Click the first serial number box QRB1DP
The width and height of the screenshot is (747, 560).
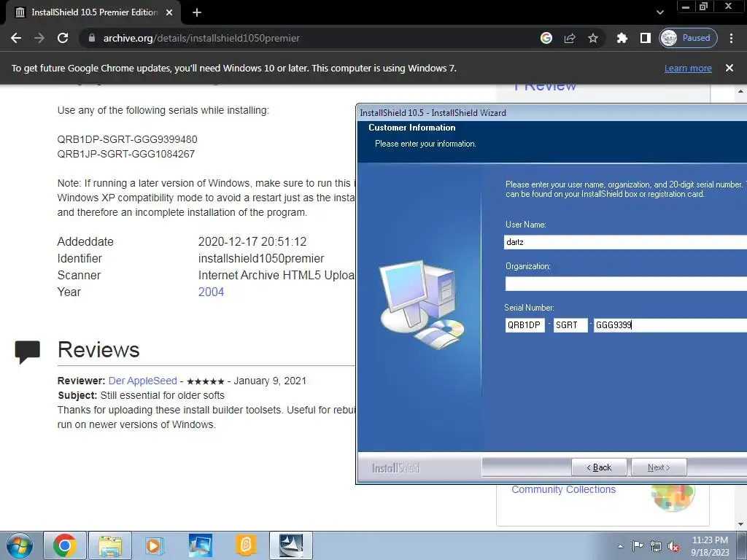point(525,325)
